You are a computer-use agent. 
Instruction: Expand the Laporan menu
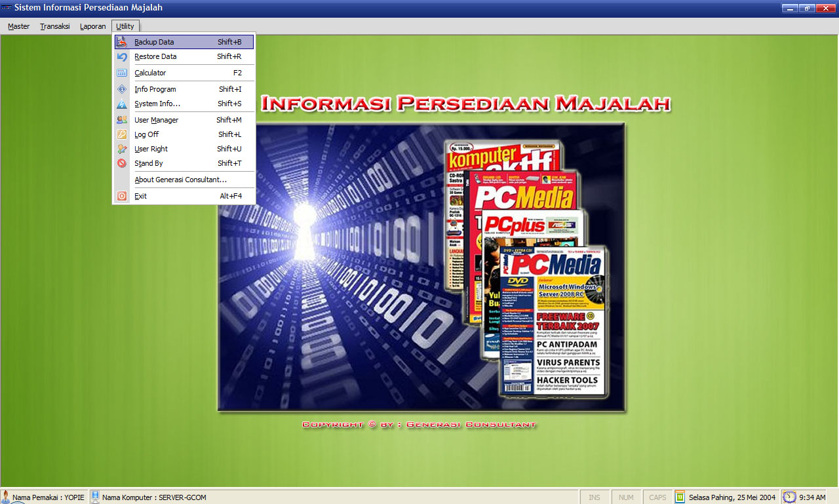pos(92,26)
